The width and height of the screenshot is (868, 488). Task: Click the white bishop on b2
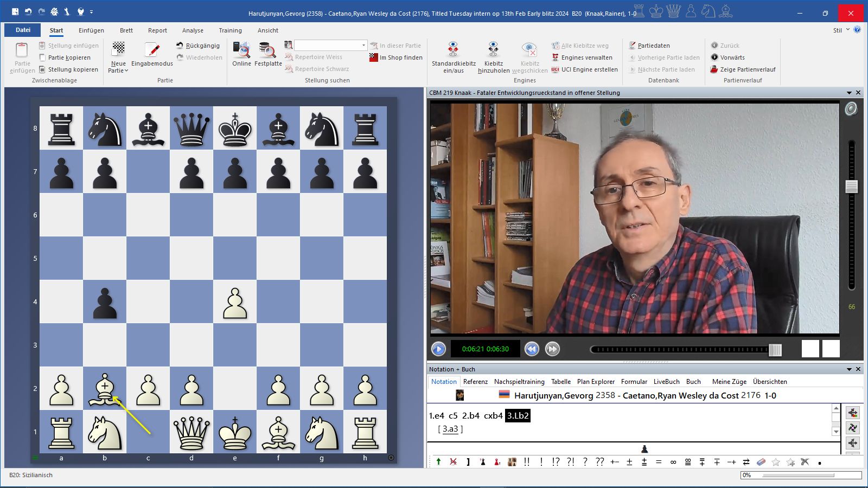point(105,389)
